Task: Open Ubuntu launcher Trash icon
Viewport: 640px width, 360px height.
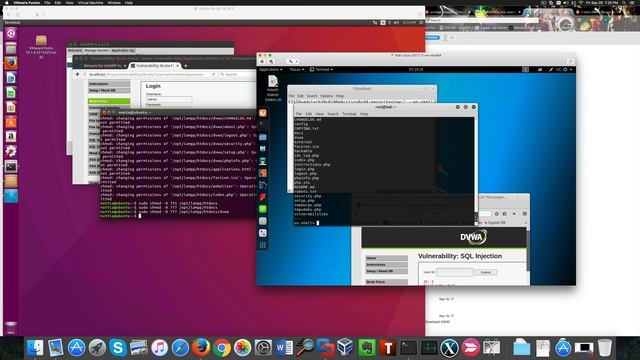Action: tap(11, 327)
